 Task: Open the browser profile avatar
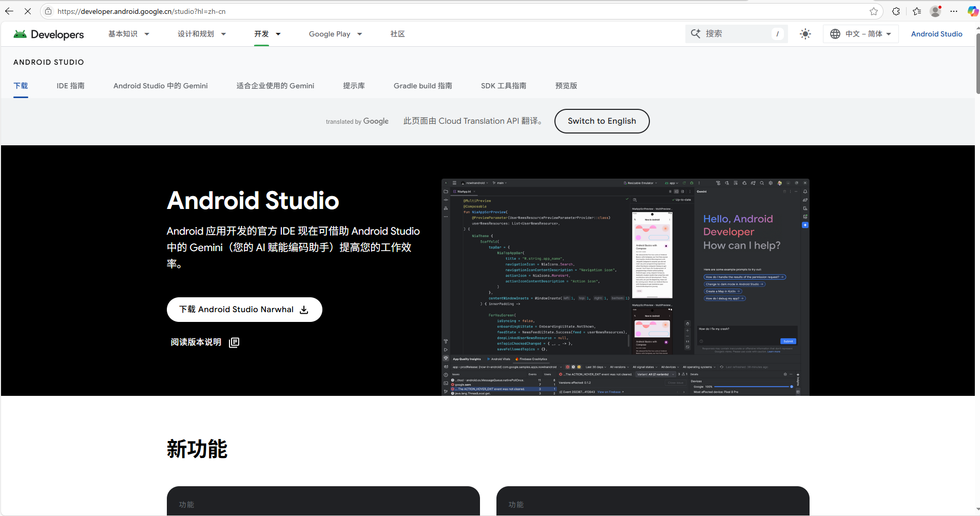tap(936, 11)
